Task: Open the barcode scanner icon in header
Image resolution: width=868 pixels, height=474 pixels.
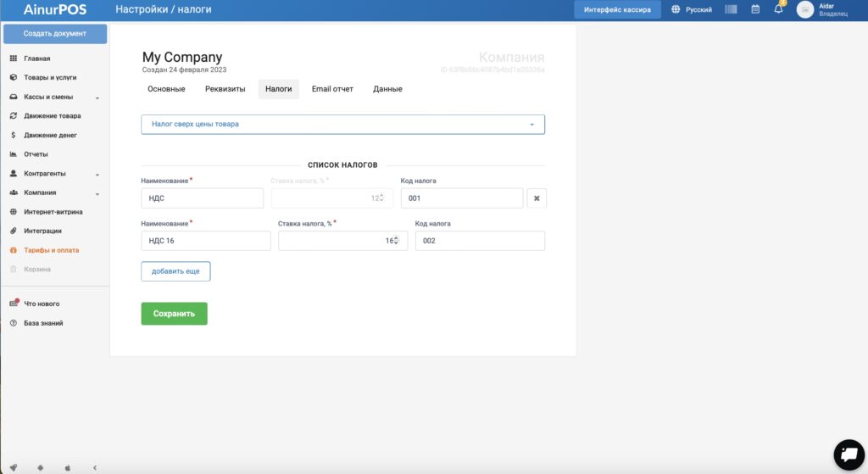Action: (731, 9)
